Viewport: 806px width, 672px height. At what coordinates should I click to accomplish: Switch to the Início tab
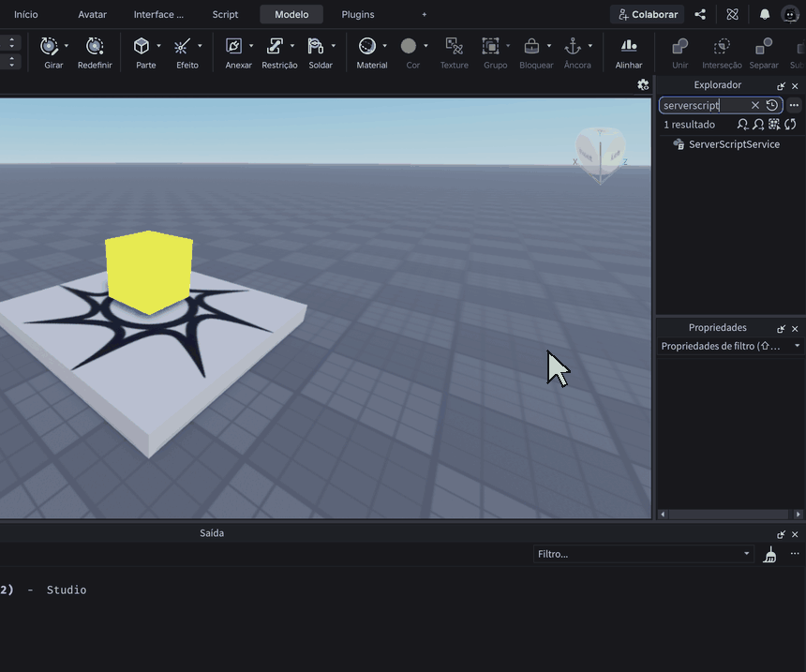(25, 14)
